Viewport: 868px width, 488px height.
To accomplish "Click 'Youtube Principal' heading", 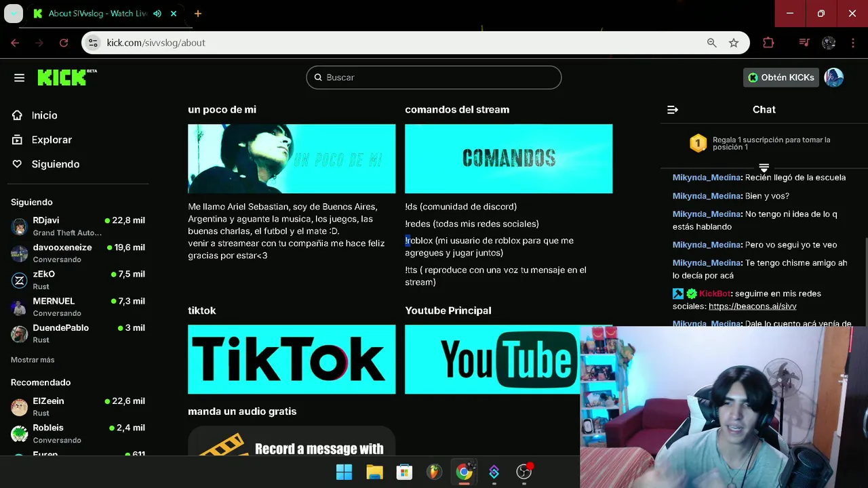I will point(448,310).
